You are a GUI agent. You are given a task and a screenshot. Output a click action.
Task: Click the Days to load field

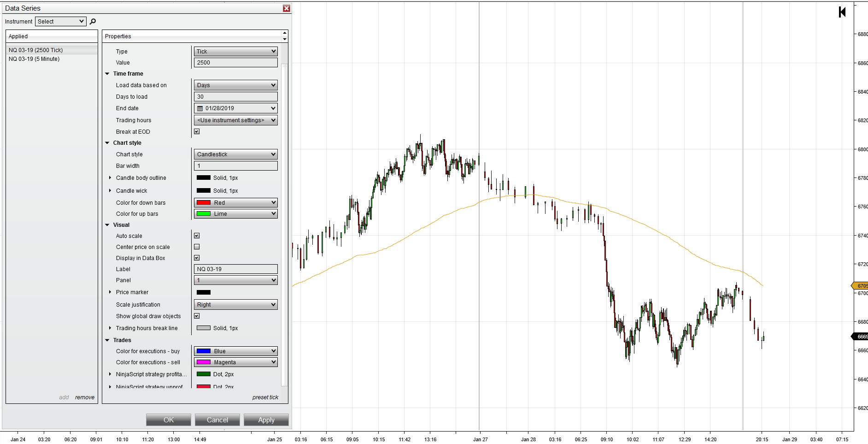point(236,96)
